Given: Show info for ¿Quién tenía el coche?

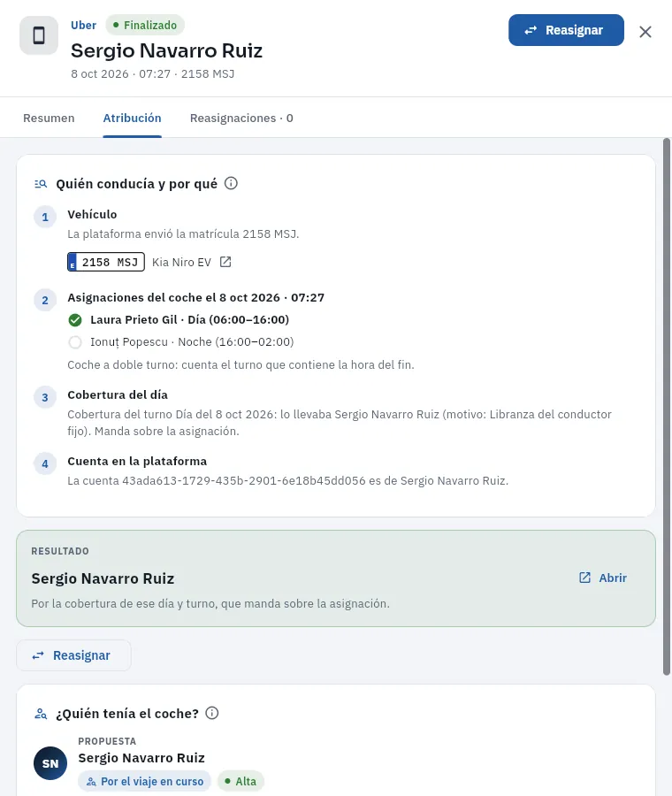Looking at the screenshot, I should [x=212, y=713].
